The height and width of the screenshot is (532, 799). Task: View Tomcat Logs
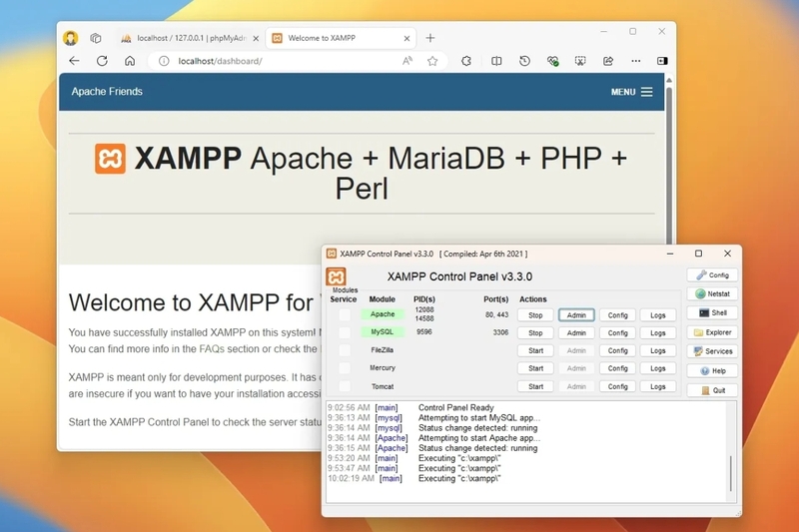click(658, 387)
